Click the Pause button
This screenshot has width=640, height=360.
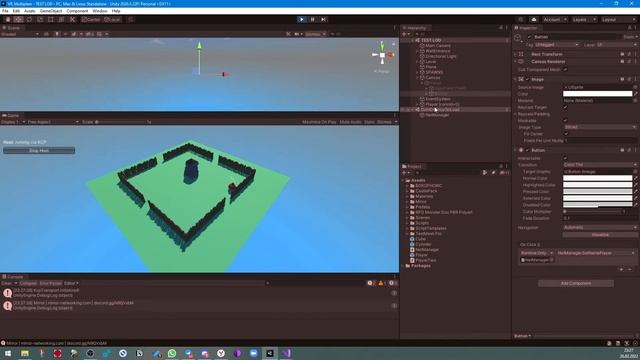point(313,20)
